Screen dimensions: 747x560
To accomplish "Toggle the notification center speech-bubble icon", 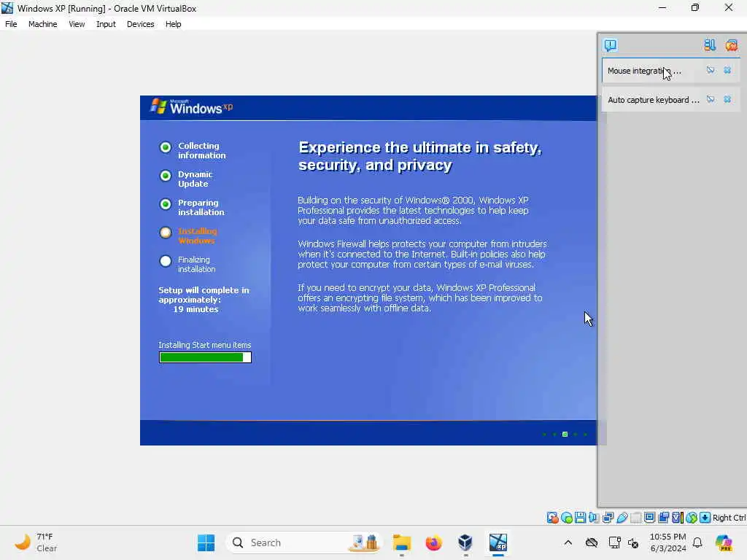I will 611,45.
